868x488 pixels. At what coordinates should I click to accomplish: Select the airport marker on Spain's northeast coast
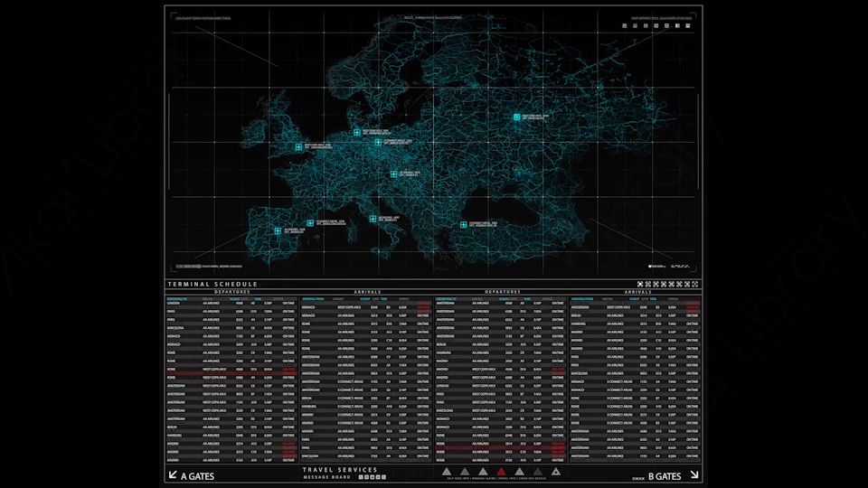(310, 223)
